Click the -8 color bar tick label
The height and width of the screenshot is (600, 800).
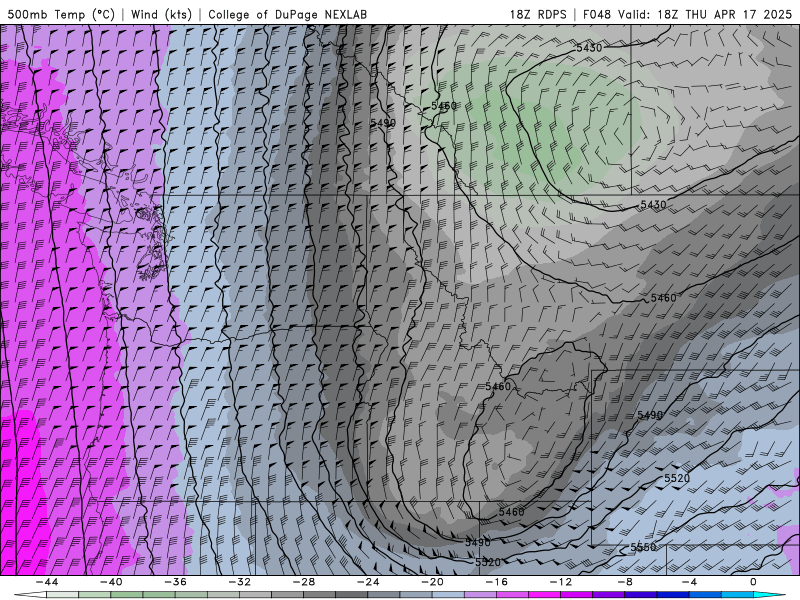[x=625, y=582]
